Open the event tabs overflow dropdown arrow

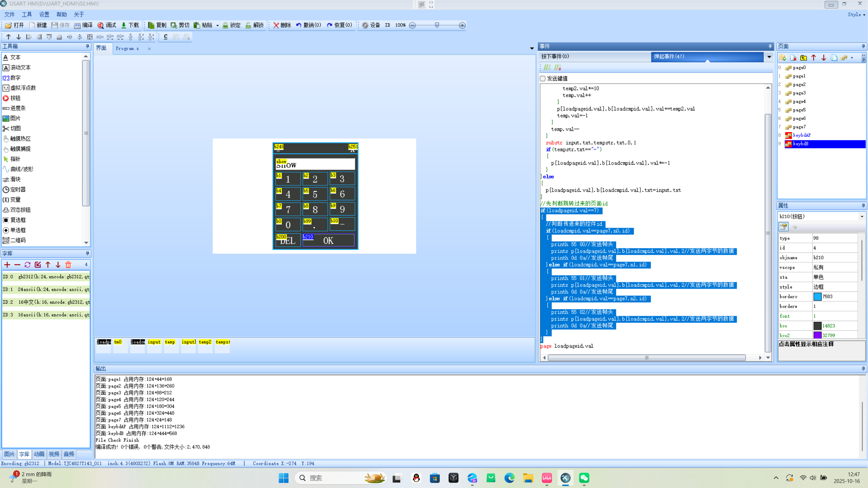click(x=769, y=57)
